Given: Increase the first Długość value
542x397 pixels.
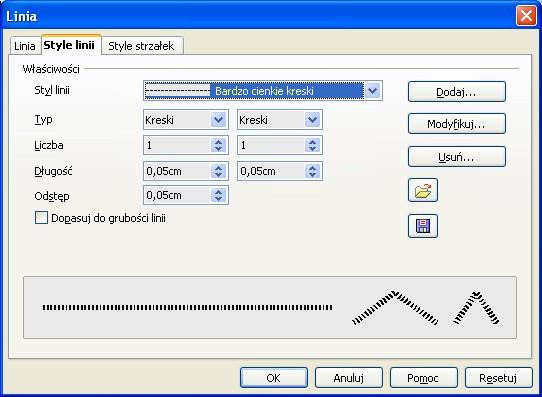Looking at the screenshot, I should [x=218, y=167].
